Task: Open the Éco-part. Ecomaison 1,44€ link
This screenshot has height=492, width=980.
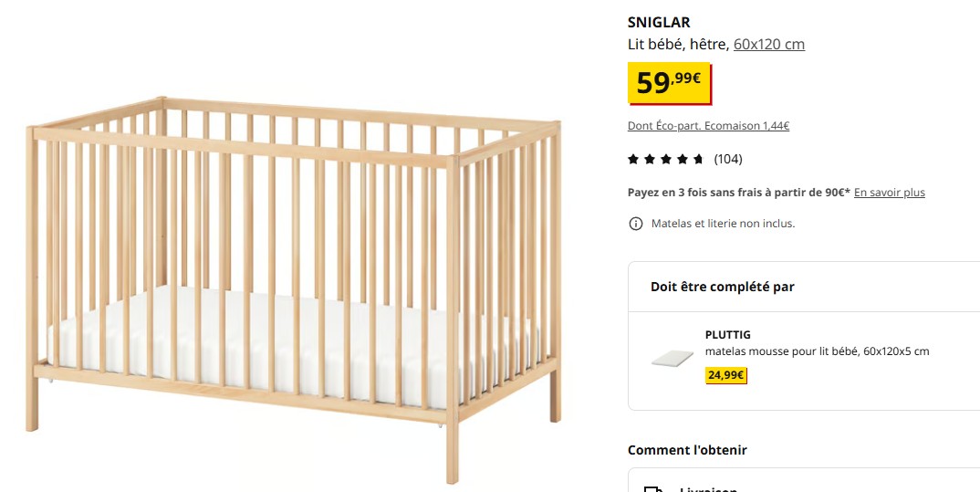Action: (708, 126)
